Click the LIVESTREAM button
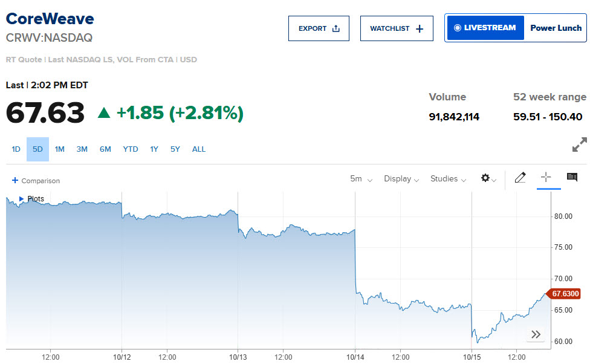The image size is (590, 364). coord(485,28)
